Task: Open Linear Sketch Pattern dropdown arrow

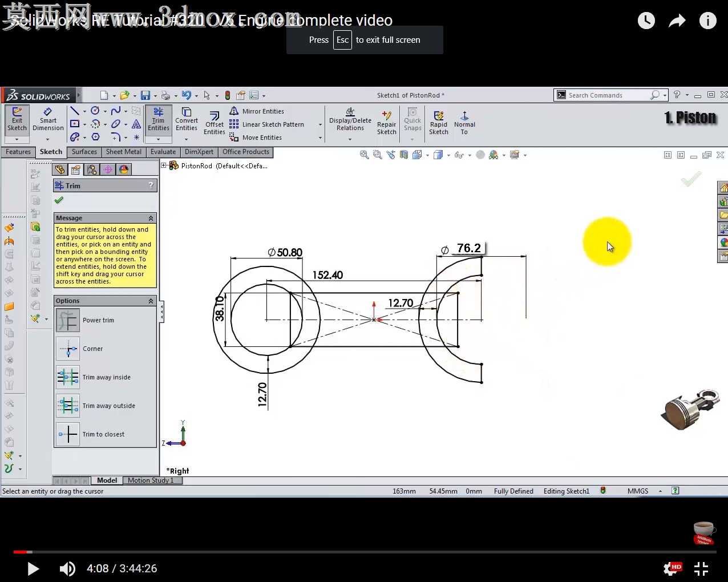Action: [320, 124]
